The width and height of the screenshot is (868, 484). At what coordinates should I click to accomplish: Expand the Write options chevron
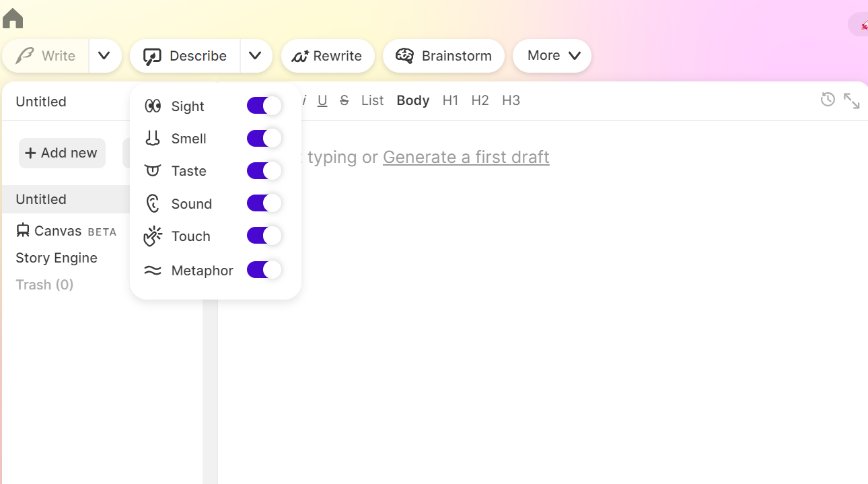tap(105, 56)
